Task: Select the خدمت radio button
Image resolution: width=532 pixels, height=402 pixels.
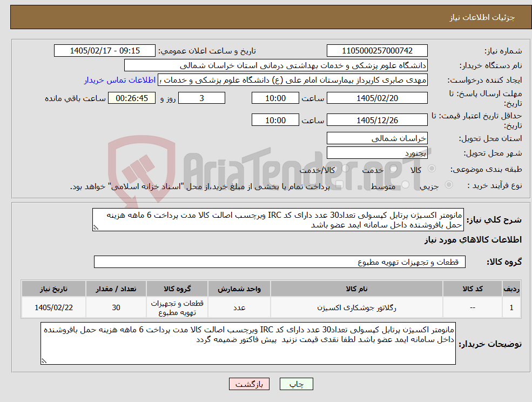Action: (x=394, y=169)
